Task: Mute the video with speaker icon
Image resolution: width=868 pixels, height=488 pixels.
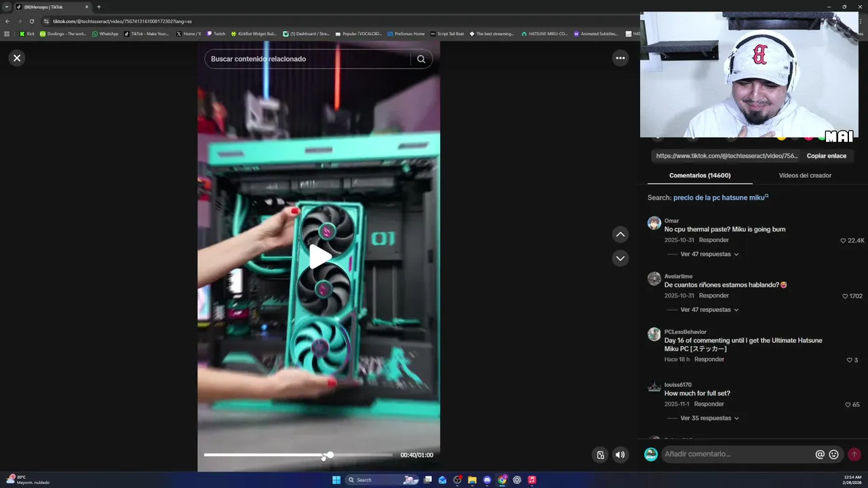Action: pos(620,455)
